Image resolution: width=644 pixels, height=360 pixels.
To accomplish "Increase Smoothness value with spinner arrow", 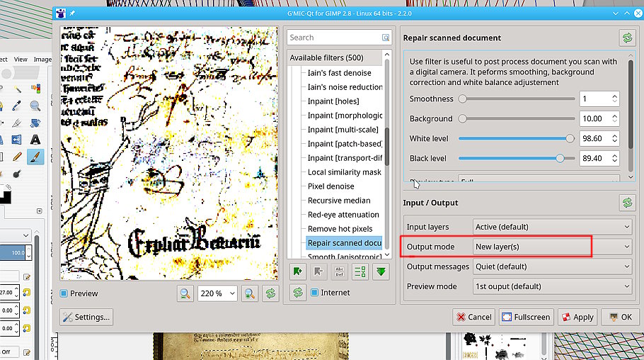I will 614,96.
